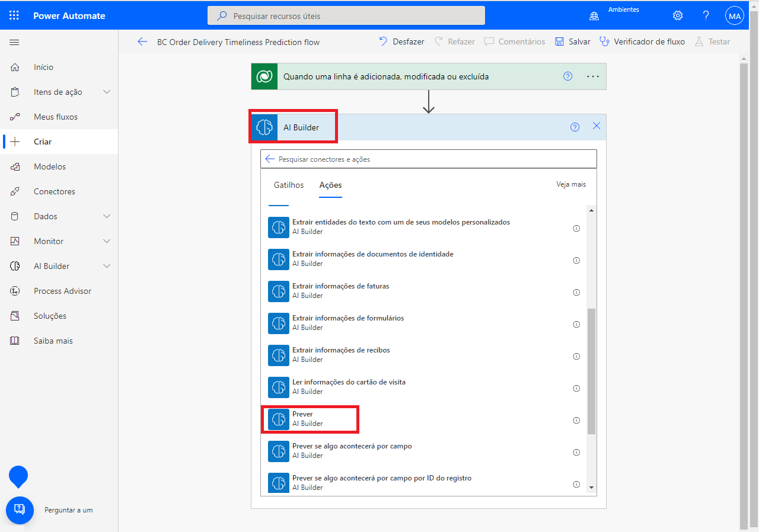This screenshot has height=532, width=759.
Task: Click the Pesquisar conectores e ações field
Action: (x=429, y=159)
